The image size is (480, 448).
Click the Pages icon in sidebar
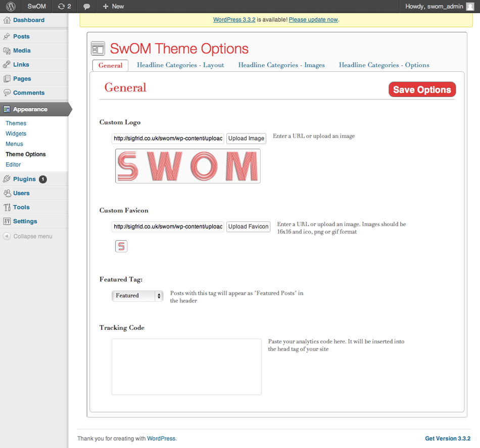[x=7, y=79]
